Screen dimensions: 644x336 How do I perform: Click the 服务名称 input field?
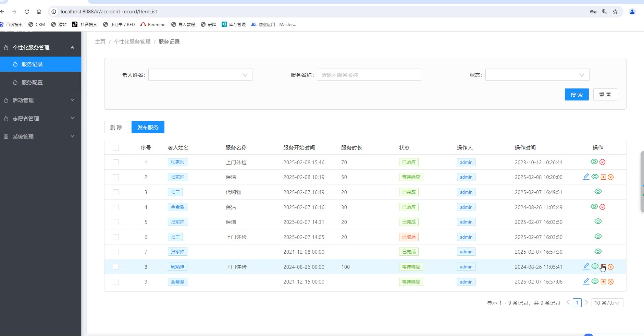369,75
